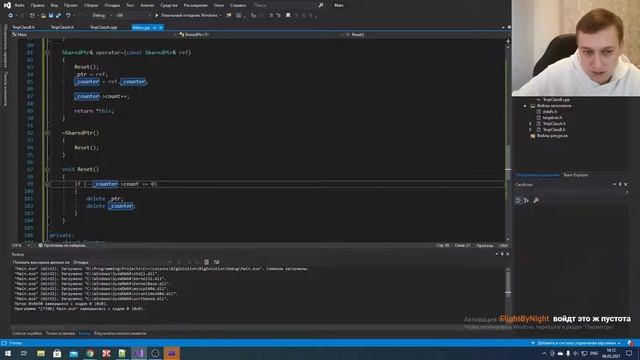
Task: Collapse the ~SharedPtr destructor outline
Action: click(47, 133)
